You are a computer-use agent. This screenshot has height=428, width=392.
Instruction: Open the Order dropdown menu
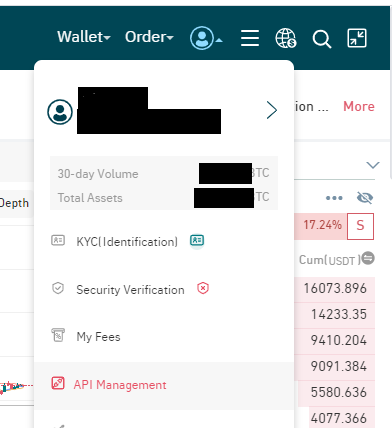[x=149, y=37]
